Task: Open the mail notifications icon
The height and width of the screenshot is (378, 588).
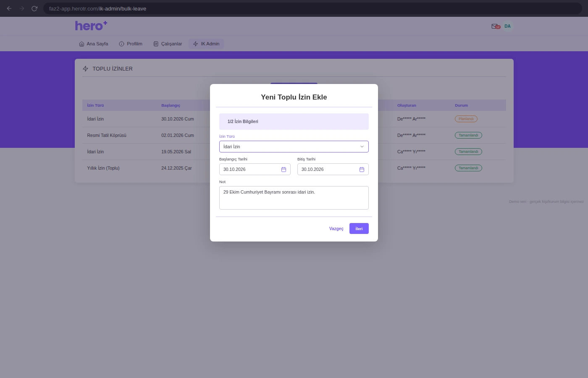Action: pyautogui.click(x=496, y=26)
